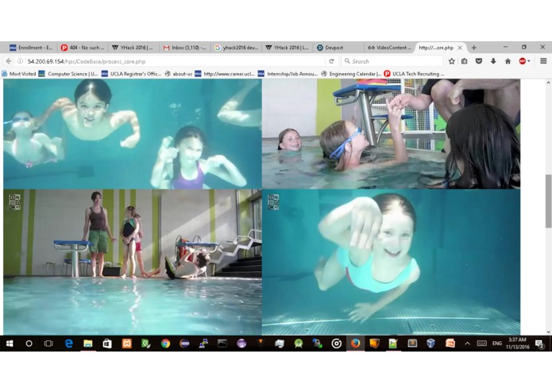Show site information for the address bar
This screenshot has height=392, width=552.
coord(20,61)
